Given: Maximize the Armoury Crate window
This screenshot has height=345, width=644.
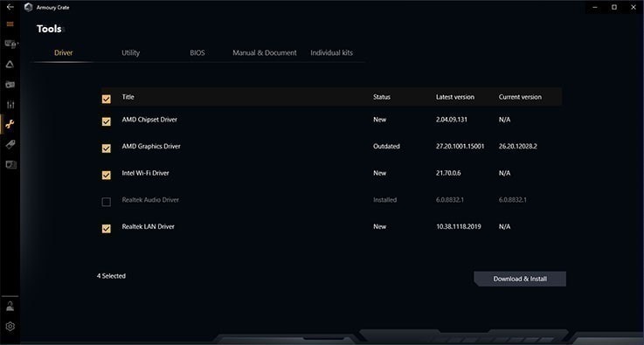Looking at the screenshot, I should coord(614,7).
